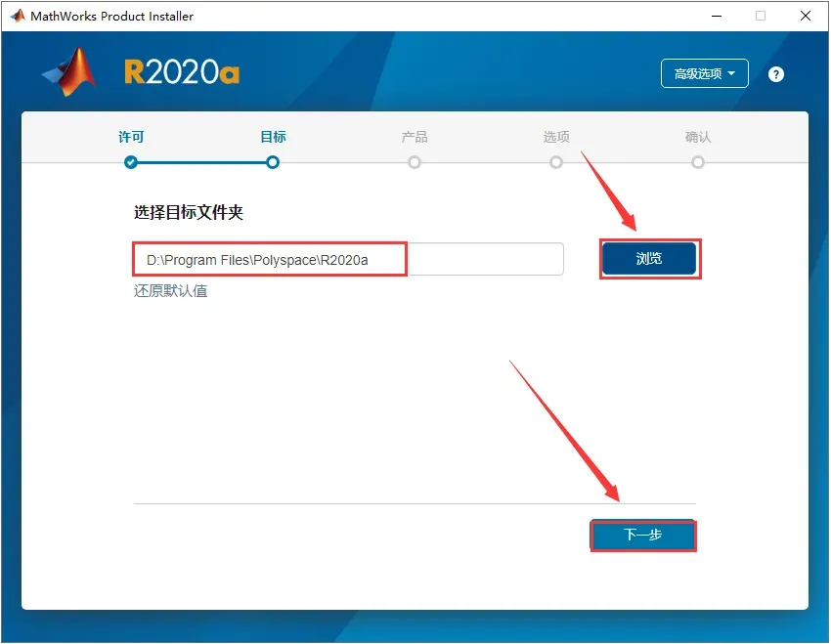Click the 选择目标文件夹 heading
Viewport: 831px width, 644px height.
pyautogui.click(x=188, y=212)
